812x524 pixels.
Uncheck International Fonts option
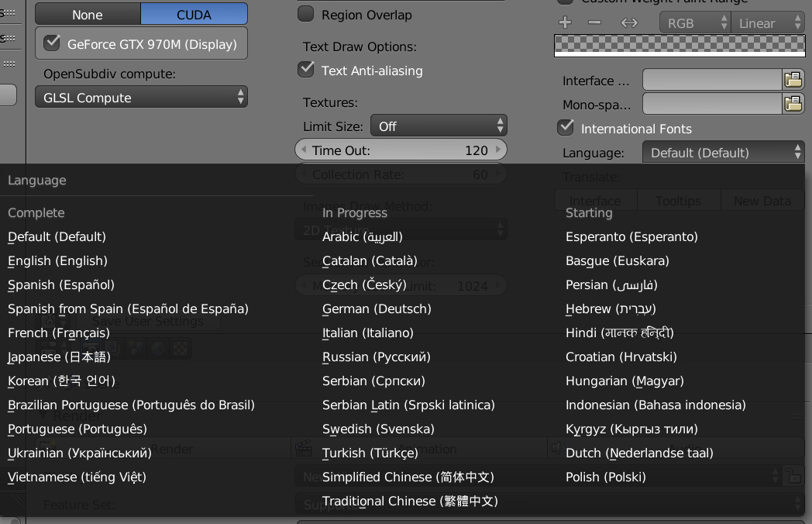pos(566,128)
